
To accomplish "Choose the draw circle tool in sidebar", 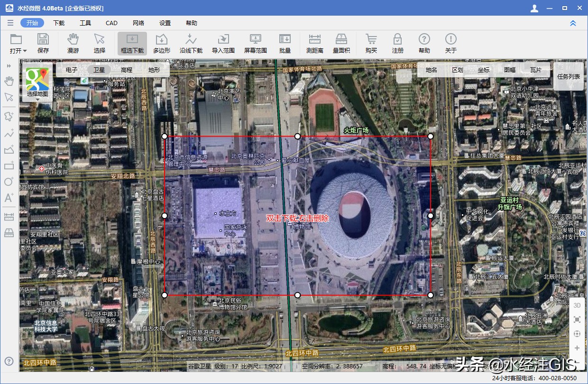I will [9, 182].
